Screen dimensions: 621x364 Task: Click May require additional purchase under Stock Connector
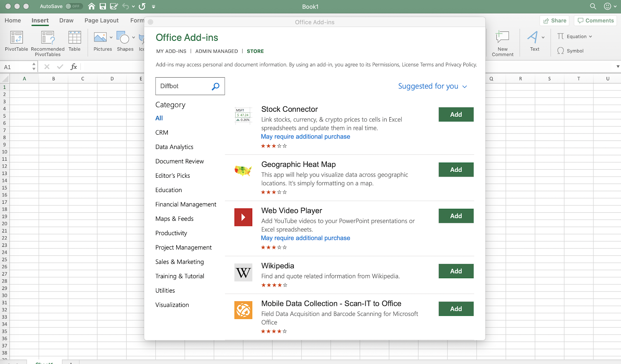click(x=305, y=137)
